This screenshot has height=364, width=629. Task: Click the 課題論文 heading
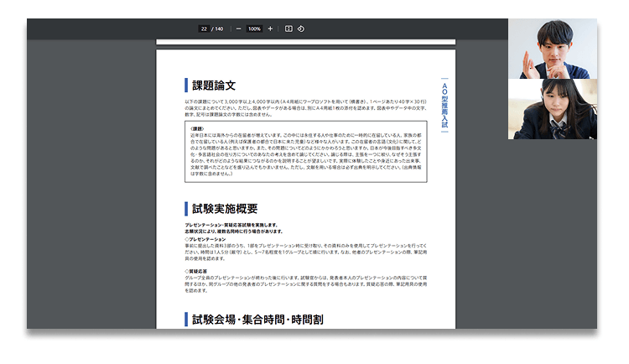pyautogui.click(x=214, y=86)
